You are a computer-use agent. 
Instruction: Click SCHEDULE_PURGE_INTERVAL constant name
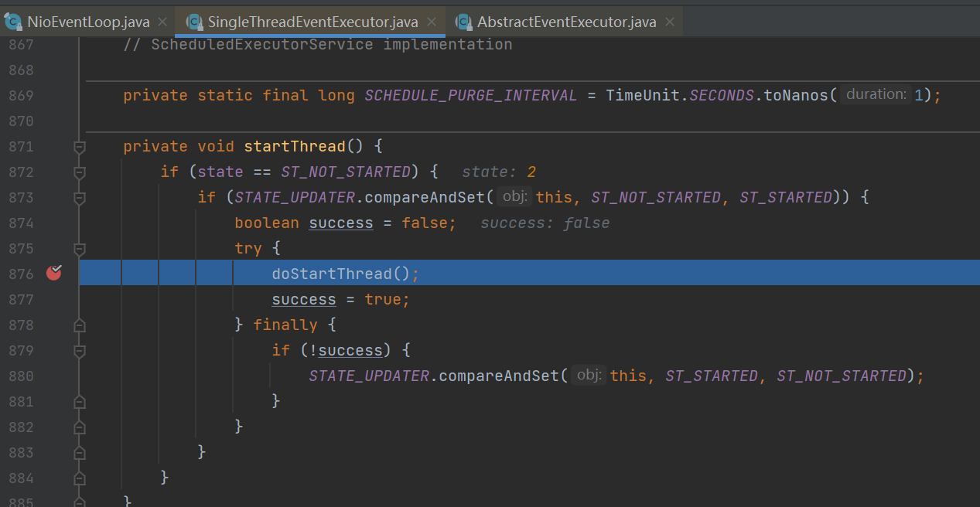pos(470,96)
